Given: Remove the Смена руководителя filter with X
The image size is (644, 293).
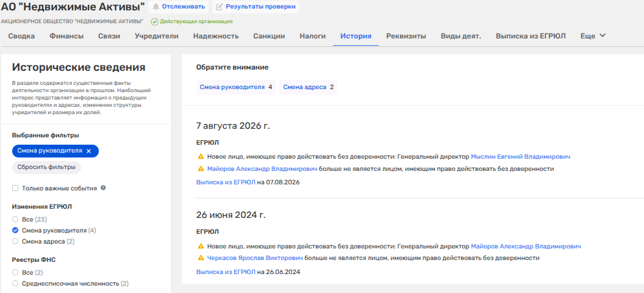Looking at the screenshot, I should 88,151.
